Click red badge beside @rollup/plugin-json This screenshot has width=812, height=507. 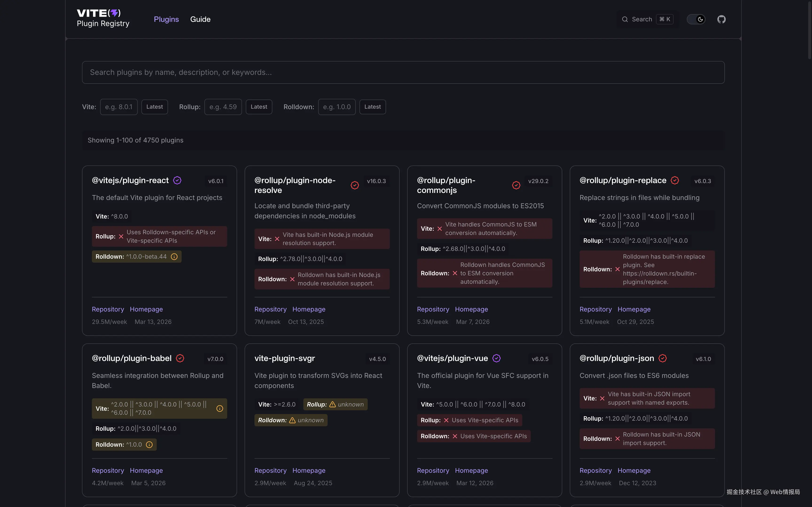coord(662,358)
